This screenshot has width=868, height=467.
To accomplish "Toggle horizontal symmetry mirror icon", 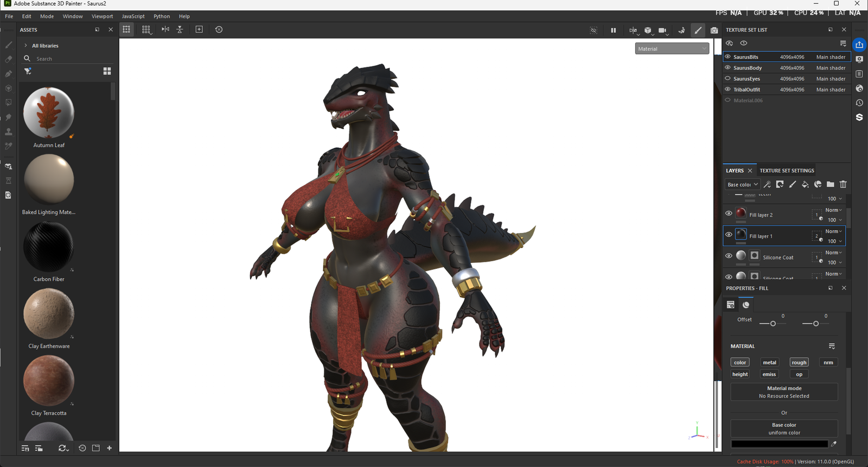I will pos(165,29).
